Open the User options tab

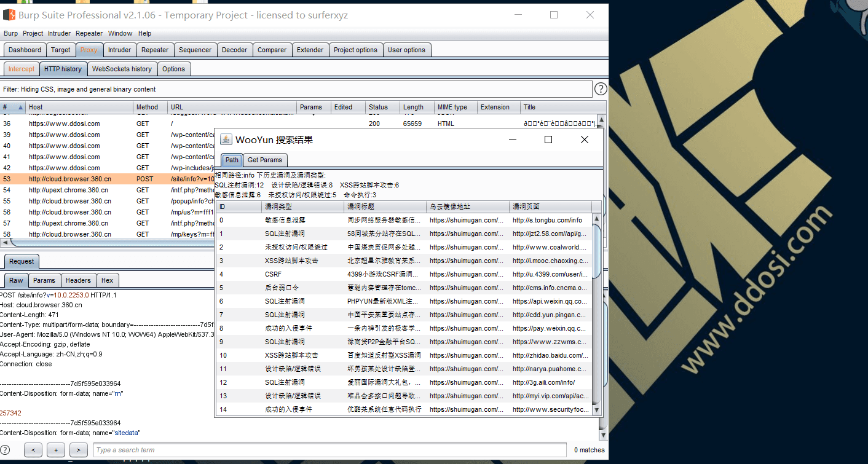(x=407, y=50)
